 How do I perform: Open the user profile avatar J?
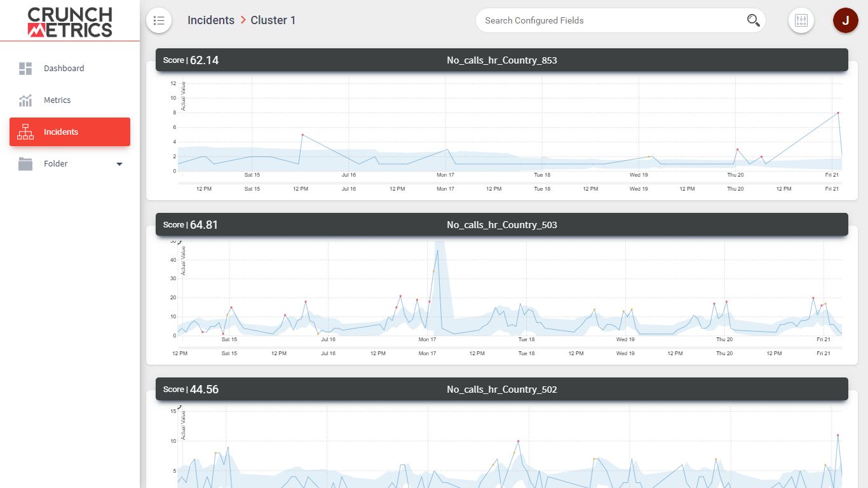pos(845,20)
